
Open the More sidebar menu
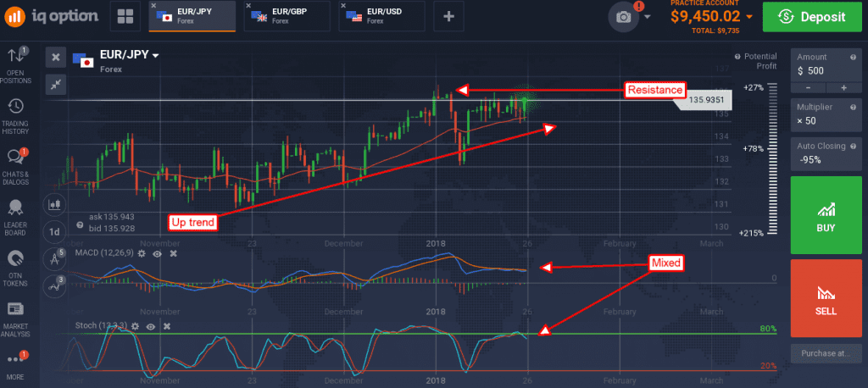pyautogui.click(x=15, y=365)
